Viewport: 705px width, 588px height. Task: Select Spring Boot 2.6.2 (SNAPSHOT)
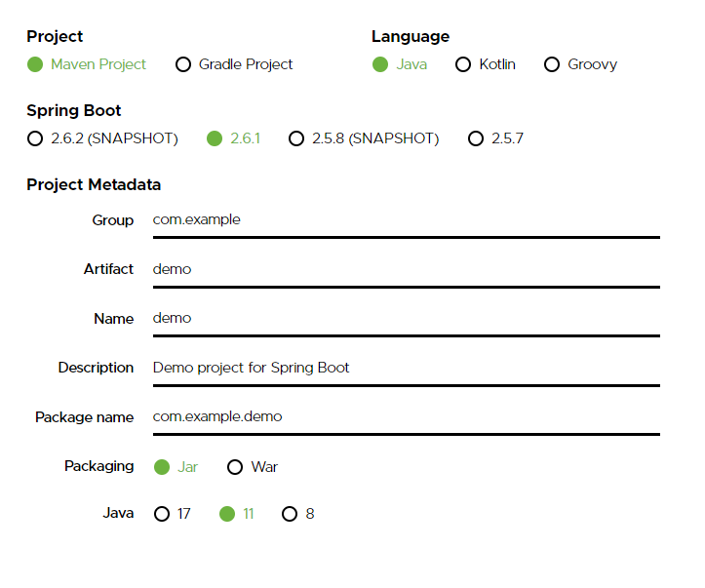[35, 138]
